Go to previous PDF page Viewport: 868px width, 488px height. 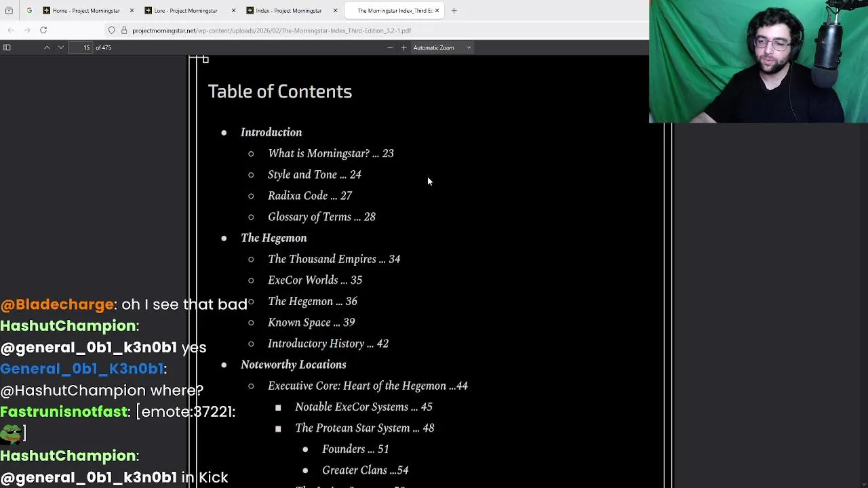[x=47, y=47]
